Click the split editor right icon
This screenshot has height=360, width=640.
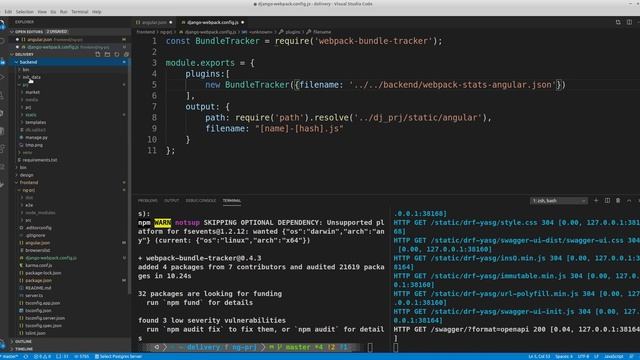(629, 22)
